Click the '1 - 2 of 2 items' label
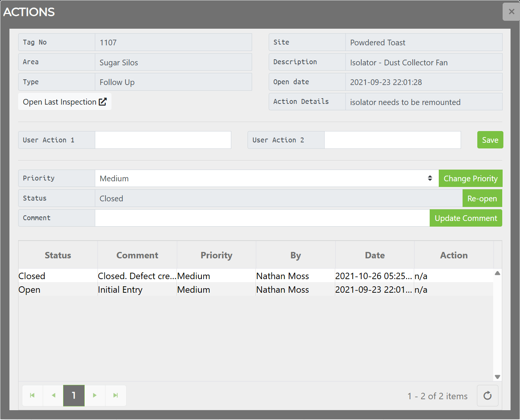 (x=438, y=396)
